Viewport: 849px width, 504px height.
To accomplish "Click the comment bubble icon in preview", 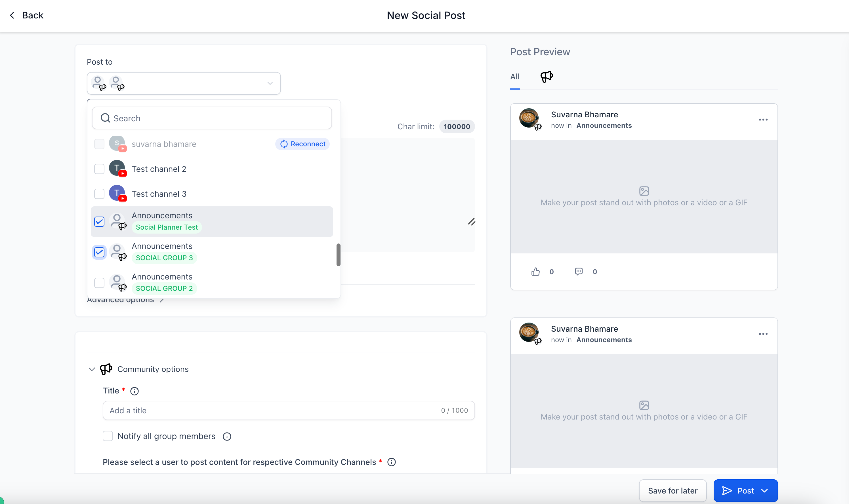I will (579, 272).
